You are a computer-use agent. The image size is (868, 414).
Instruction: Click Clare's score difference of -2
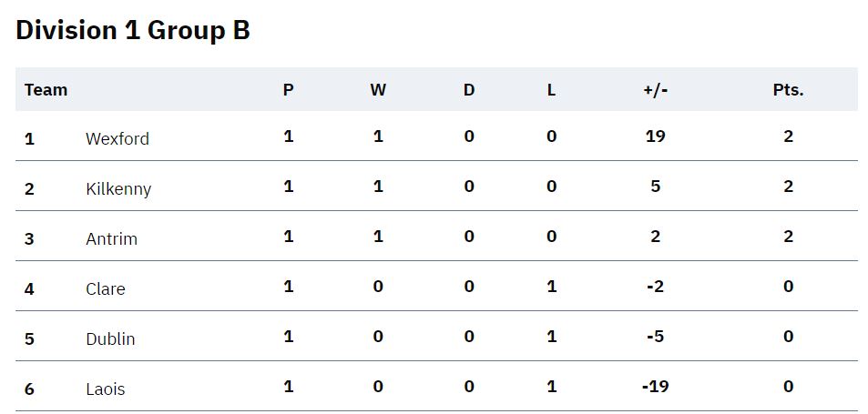point(656,287)
